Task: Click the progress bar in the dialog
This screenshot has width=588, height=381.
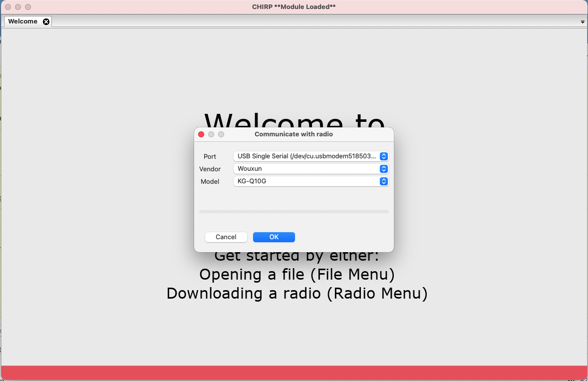Action: pos(294,212)
